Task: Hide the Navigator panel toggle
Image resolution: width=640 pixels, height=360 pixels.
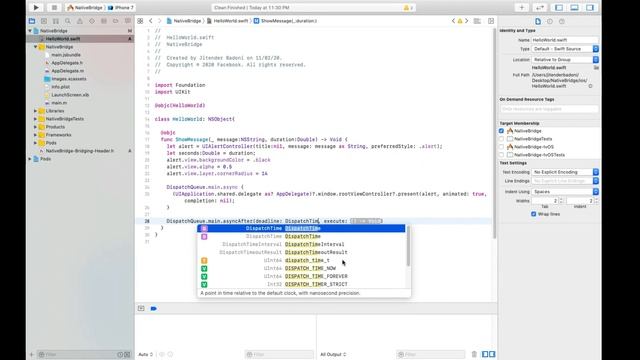Action: tap(559, 7)
